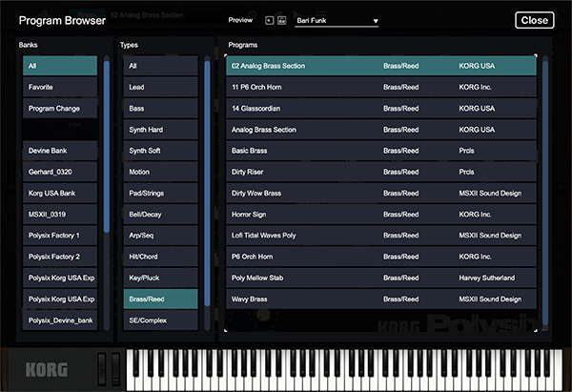The image size is (572, 392).
Task: Load the Basic Brass program
Action: pyautogui.click(x=381, y=151)
